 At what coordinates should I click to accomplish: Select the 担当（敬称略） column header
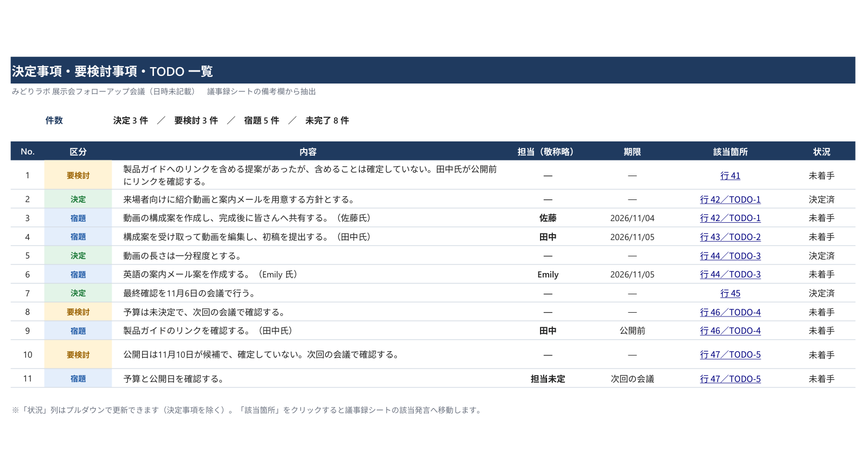[548, 152]
